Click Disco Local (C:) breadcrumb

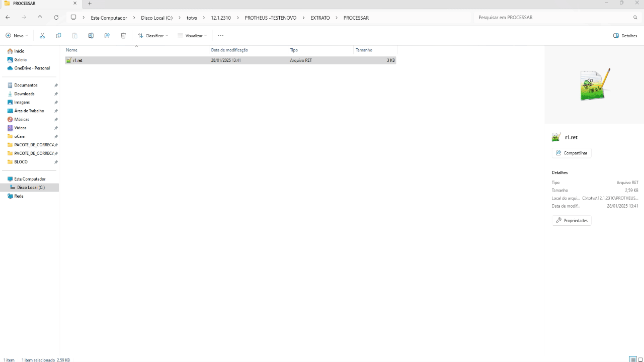(156, 18)
